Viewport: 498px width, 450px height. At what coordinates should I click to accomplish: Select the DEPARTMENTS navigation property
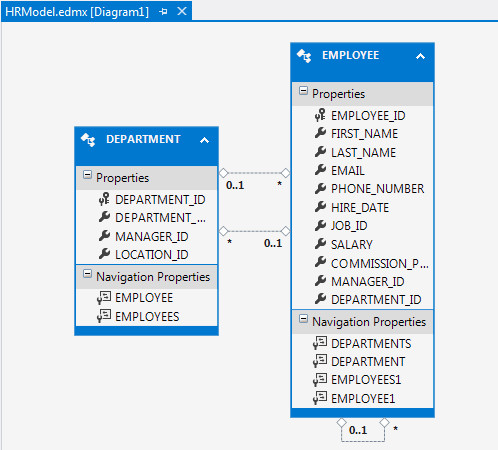(371, 344)
